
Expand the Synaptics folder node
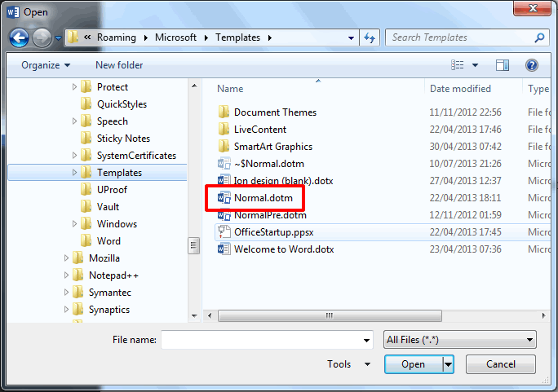[66, 309]
